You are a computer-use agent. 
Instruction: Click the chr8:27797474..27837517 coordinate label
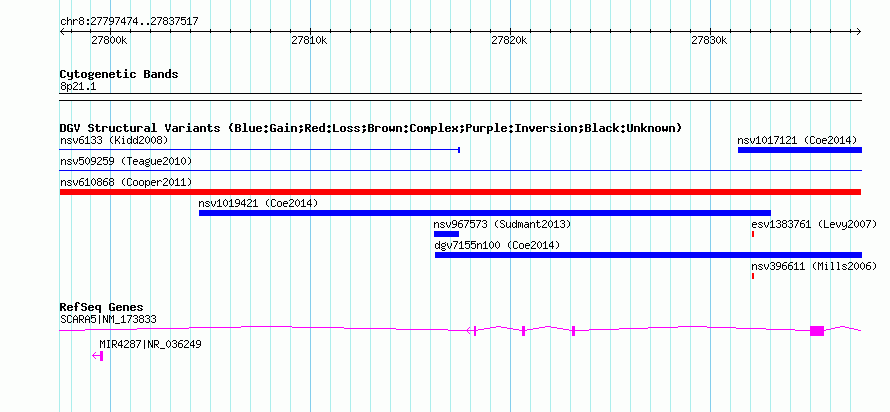point(129,22)
